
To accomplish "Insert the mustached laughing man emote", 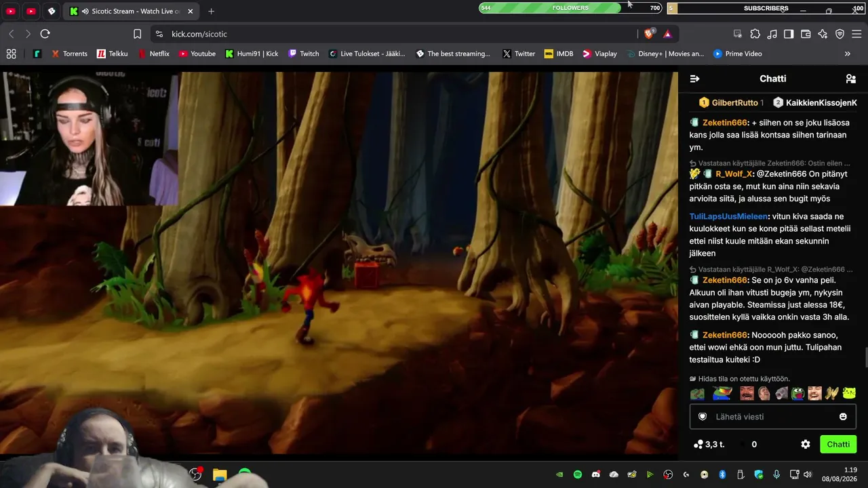I will coord(747,394).
